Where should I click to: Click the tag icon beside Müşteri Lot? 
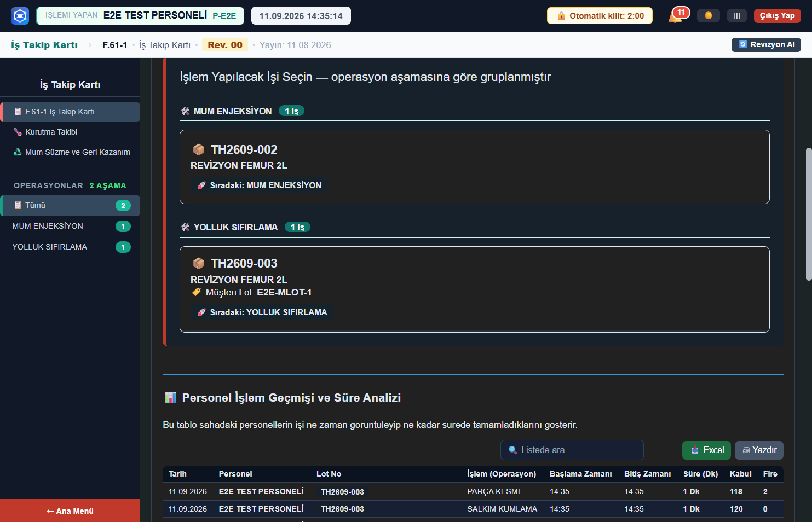197,292
